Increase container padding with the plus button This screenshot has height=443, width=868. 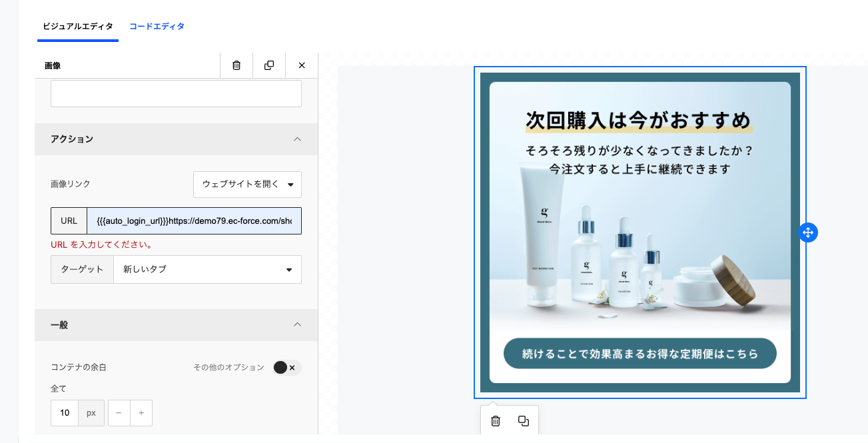[141, 413]
